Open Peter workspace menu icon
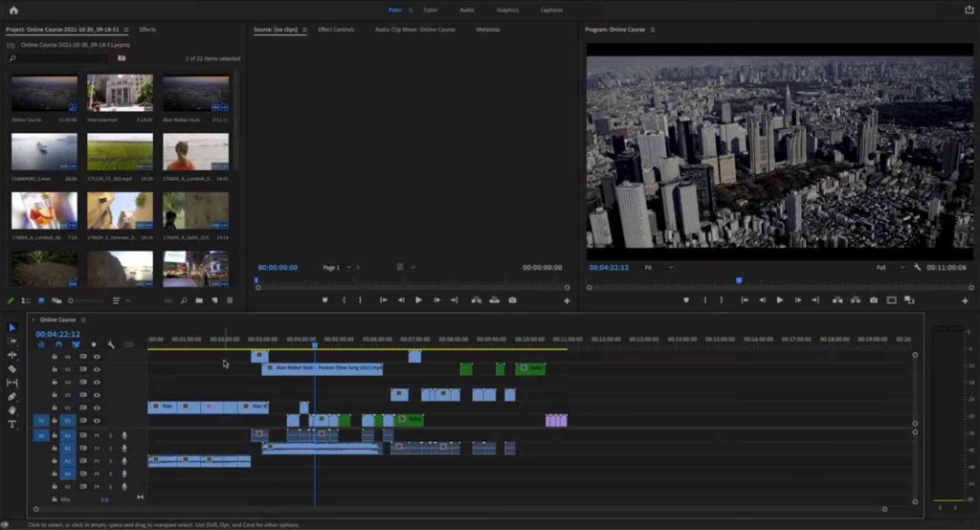980x530 pixels. point(411,10)
